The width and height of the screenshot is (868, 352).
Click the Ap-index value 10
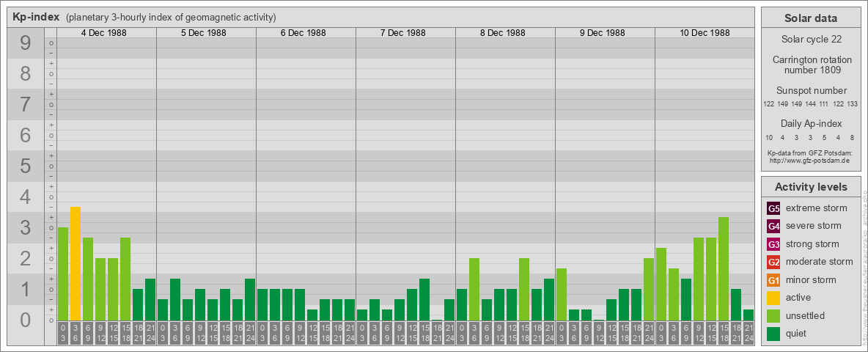tap(770, 138)
